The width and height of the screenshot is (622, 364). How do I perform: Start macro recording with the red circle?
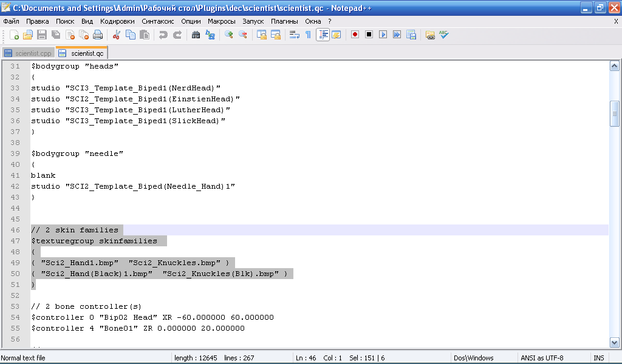[x=355, y=35]
